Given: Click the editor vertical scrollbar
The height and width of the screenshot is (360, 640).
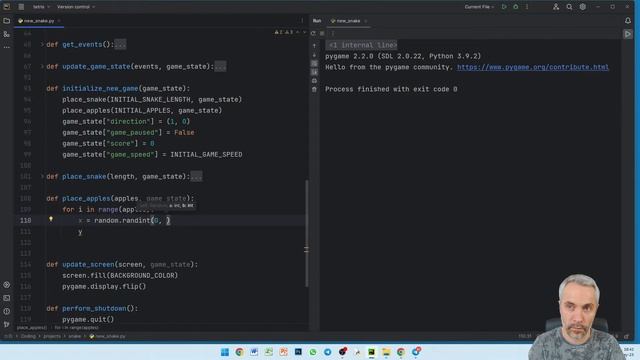Looking at the screenshot, I should [307, 233].
